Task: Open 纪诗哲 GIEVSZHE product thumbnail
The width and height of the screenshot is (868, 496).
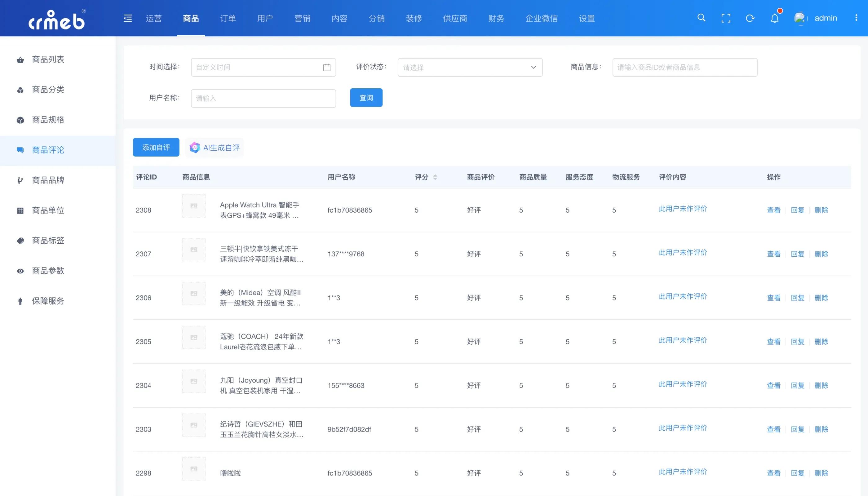Action: click(194, 425)
